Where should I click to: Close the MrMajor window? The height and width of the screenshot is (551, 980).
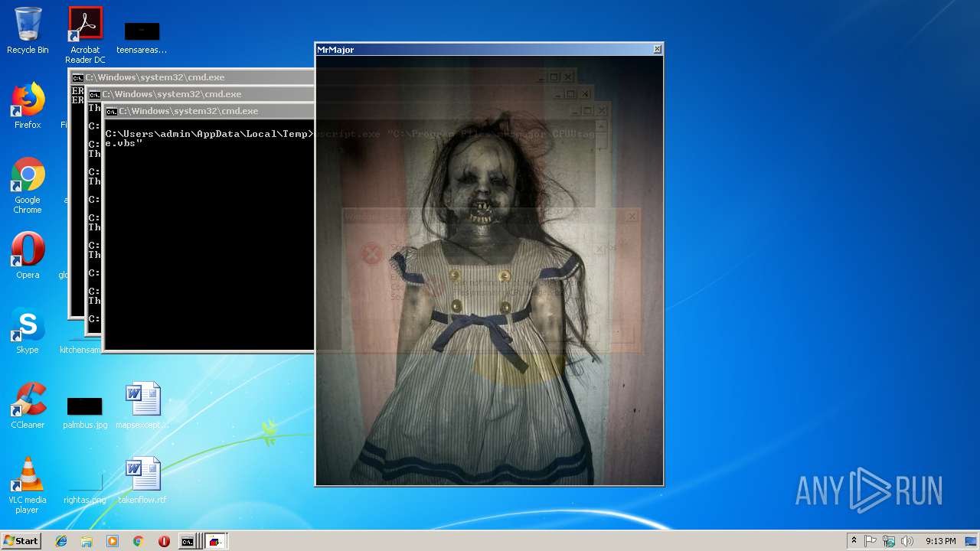(657, 49)
